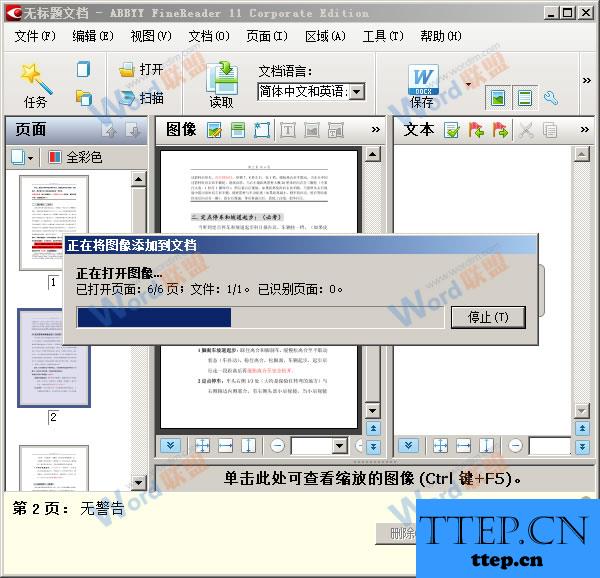Click text panel zoom out button

point(515,446)
